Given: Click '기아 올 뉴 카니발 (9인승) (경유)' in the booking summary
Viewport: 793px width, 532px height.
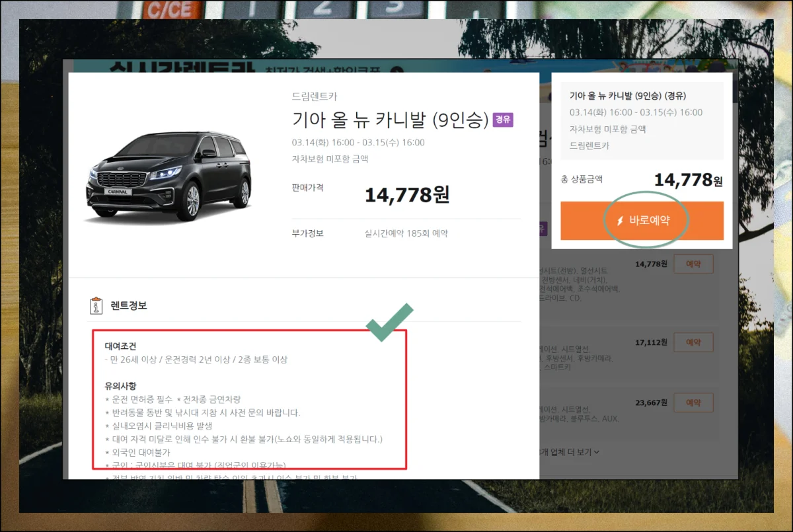Looking at the screenshot, I should tap(627, 96).
